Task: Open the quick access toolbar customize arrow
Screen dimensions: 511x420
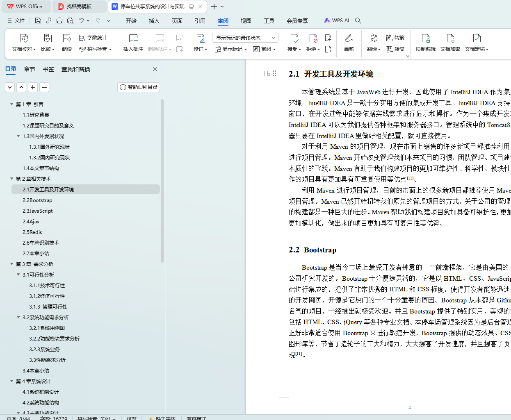Action: tap(109, 20)
